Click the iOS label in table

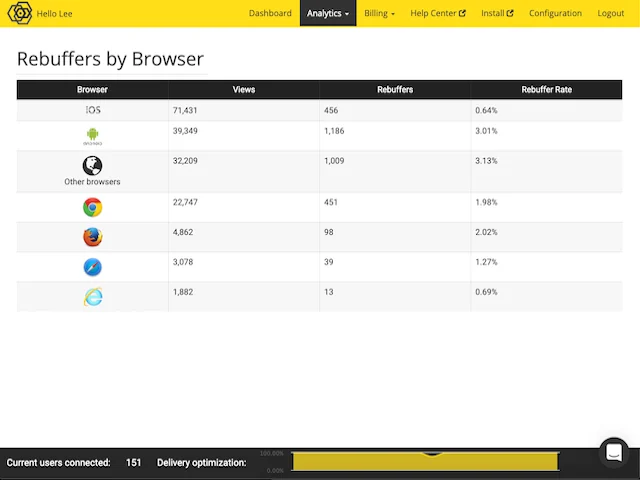(x=93, y=110)
